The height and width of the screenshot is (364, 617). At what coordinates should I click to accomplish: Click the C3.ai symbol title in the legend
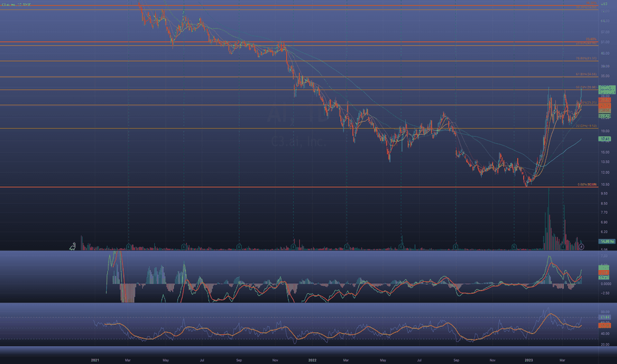click(x=16, y=5)
